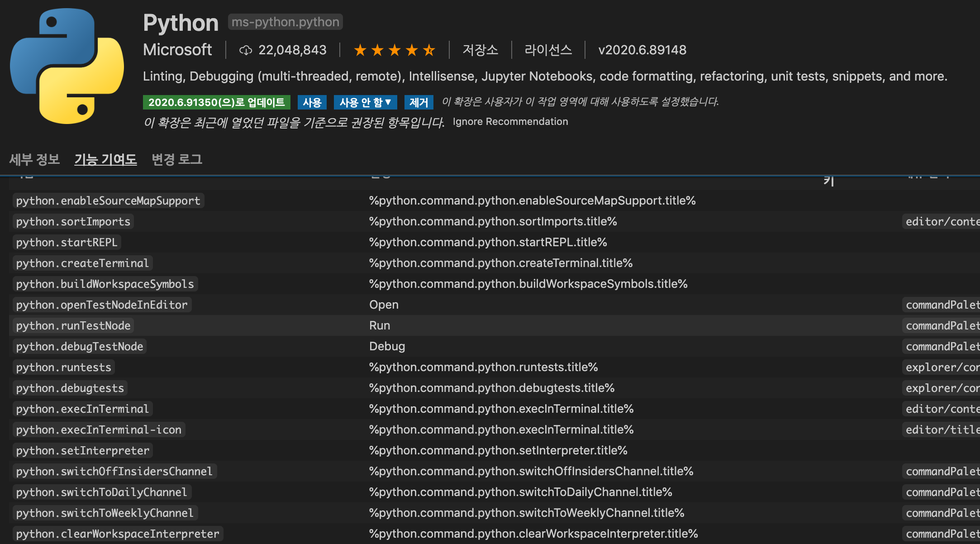980x544 pixels.
Task: Open the 저장소 repository link
Action: click(481, 50)
